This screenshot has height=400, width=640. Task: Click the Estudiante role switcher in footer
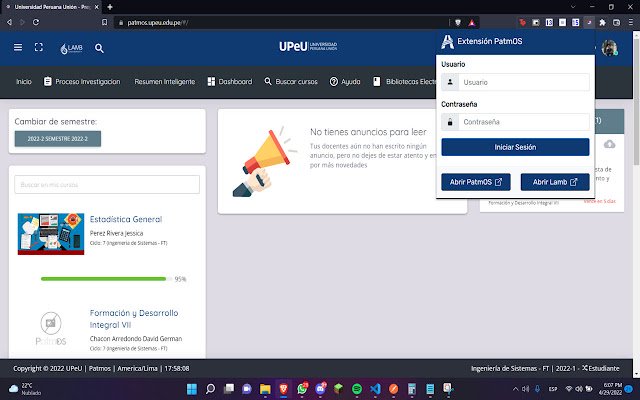coord(601,368)
